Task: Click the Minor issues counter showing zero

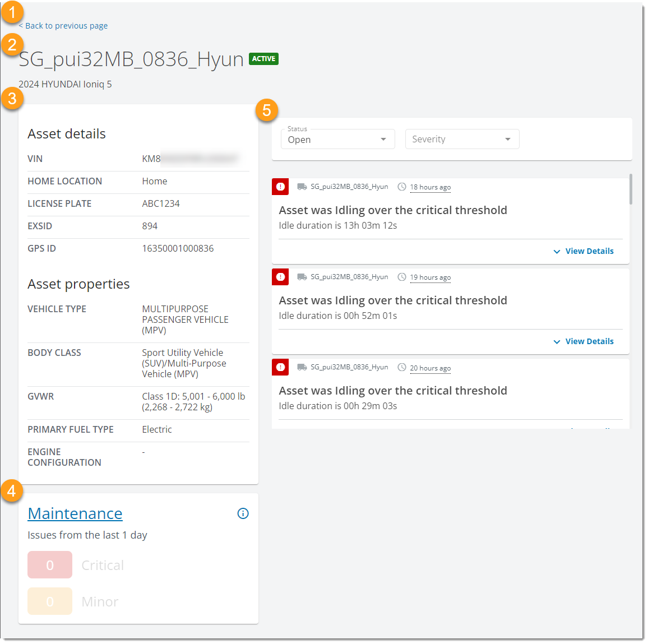Action: [x=50, y=601]
